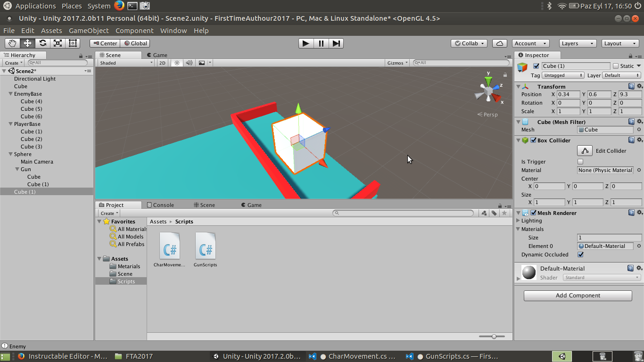Viewport: 644px width, 362px height.
Task: Click the Save Search star icon
Action: click(504, 213)
